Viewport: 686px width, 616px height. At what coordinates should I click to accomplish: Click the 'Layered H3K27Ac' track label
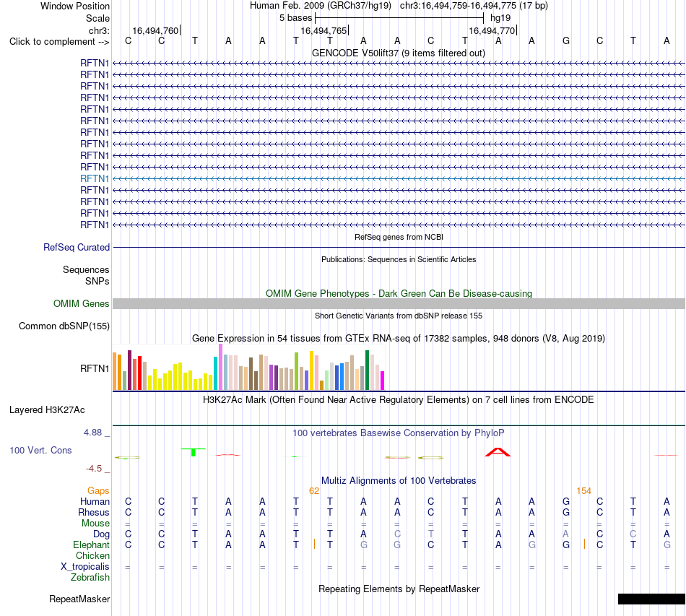47,410
